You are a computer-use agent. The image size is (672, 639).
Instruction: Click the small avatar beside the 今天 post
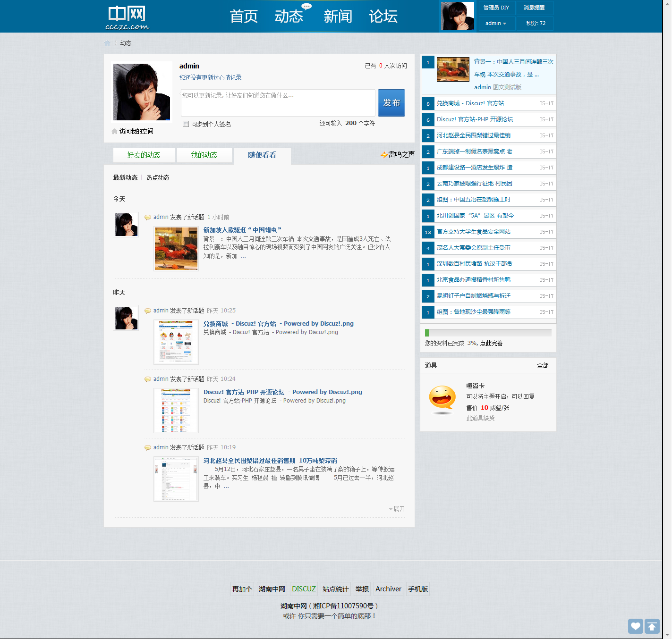pyautogui.click(x=126, y=225)
